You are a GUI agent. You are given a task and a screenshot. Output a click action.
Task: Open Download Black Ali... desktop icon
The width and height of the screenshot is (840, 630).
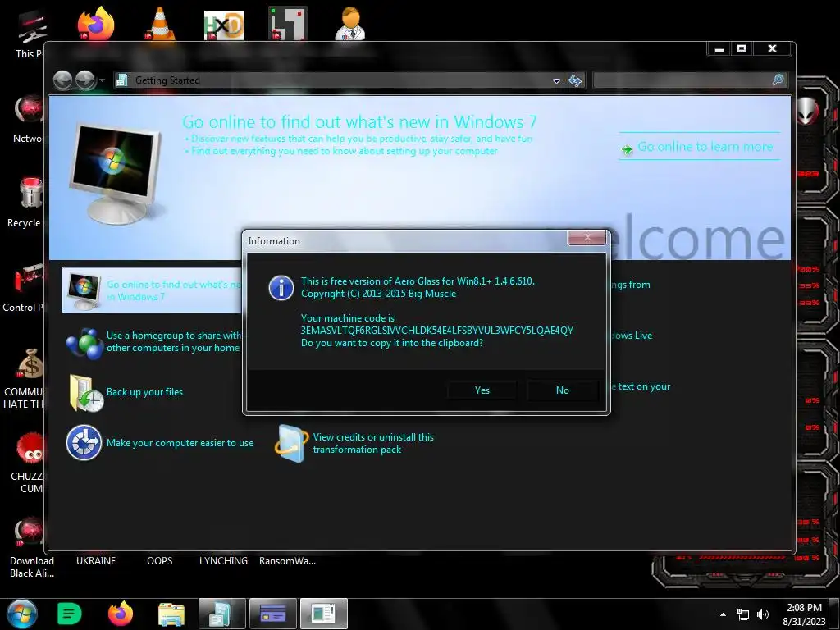(x=31, y=547)
